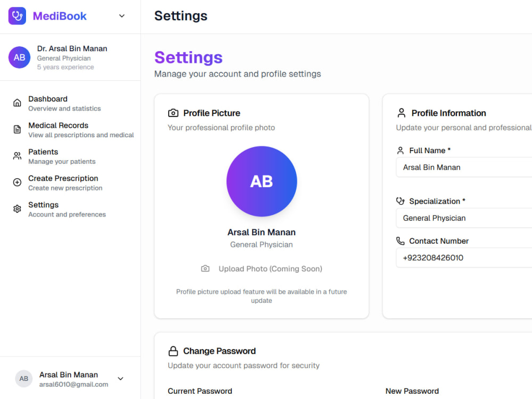
Task: Click the person icon beside Full Name
Action: (x=401, y=151)
